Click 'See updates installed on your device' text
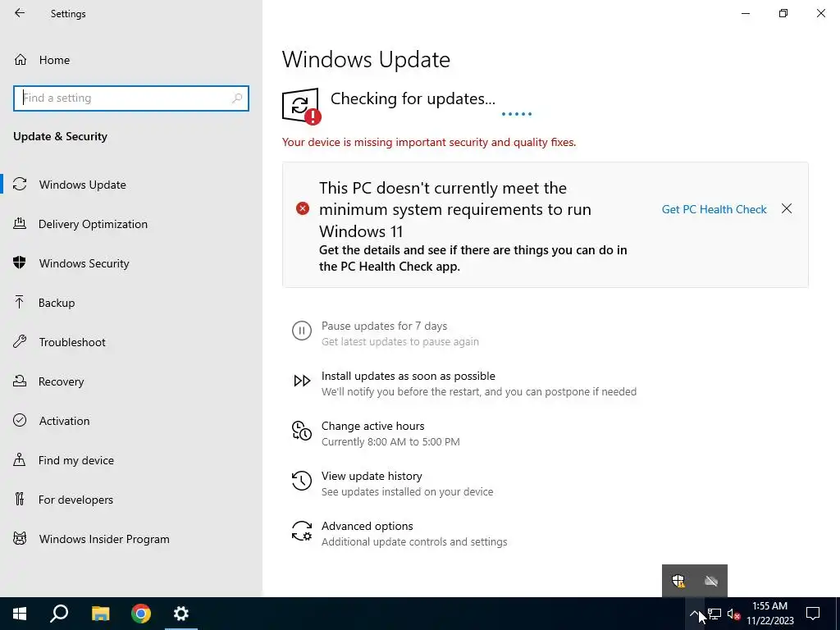This screenshot has width=840, height=630. (x=407, y=492)
